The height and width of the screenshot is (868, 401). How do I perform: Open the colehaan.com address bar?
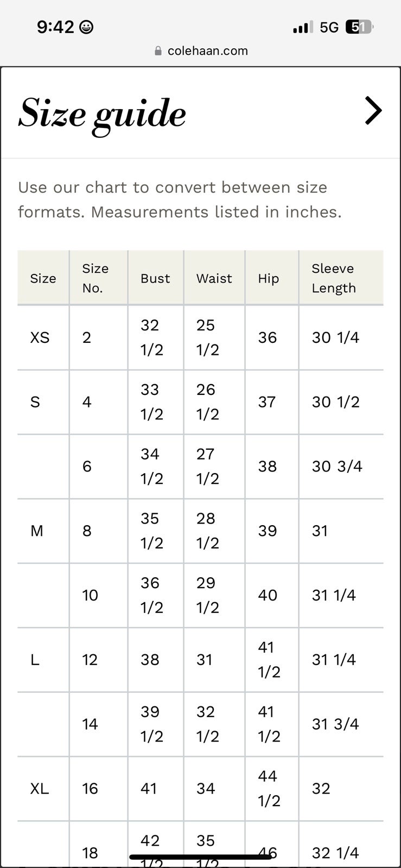tap(201, 51)
